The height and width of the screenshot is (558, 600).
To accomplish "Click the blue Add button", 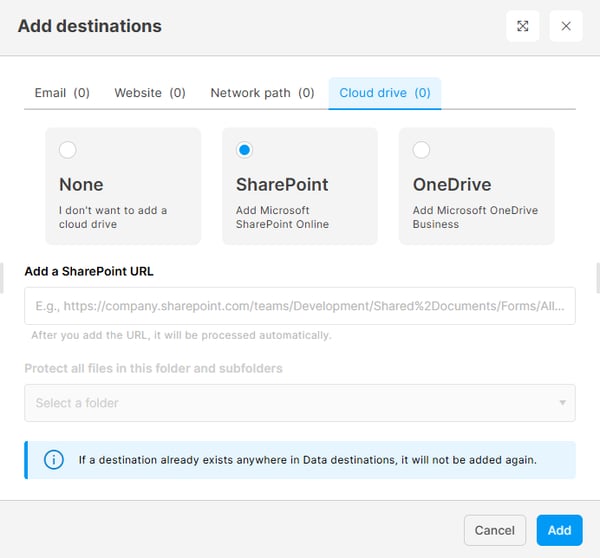I will click(x=559, y=530).
